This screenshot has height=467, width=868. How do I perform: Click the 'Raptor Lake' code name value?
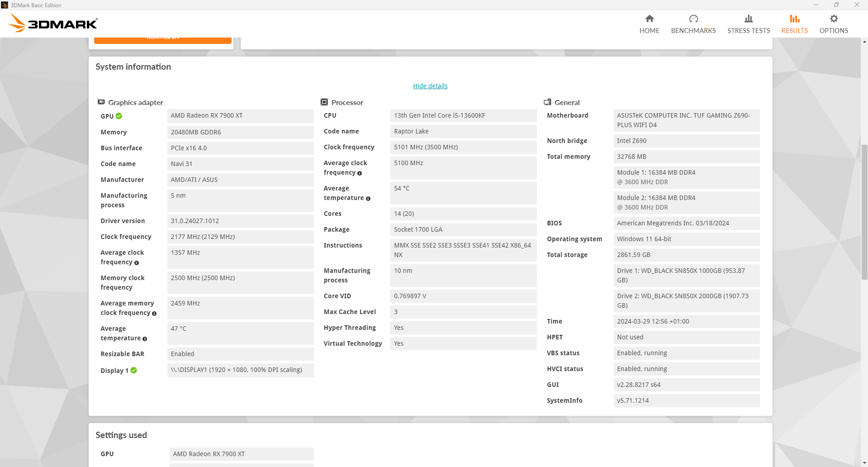[x=463, y=131]
